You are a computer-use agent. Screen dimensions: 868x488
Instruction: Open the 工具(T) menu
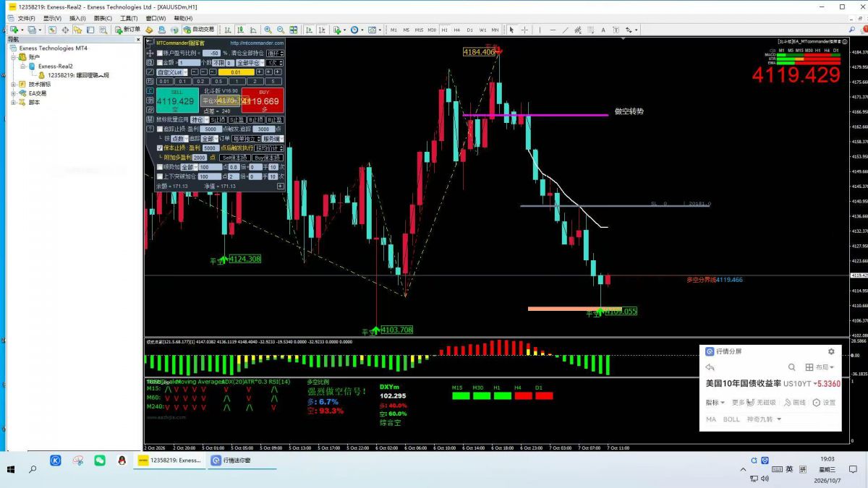(129, 18)
